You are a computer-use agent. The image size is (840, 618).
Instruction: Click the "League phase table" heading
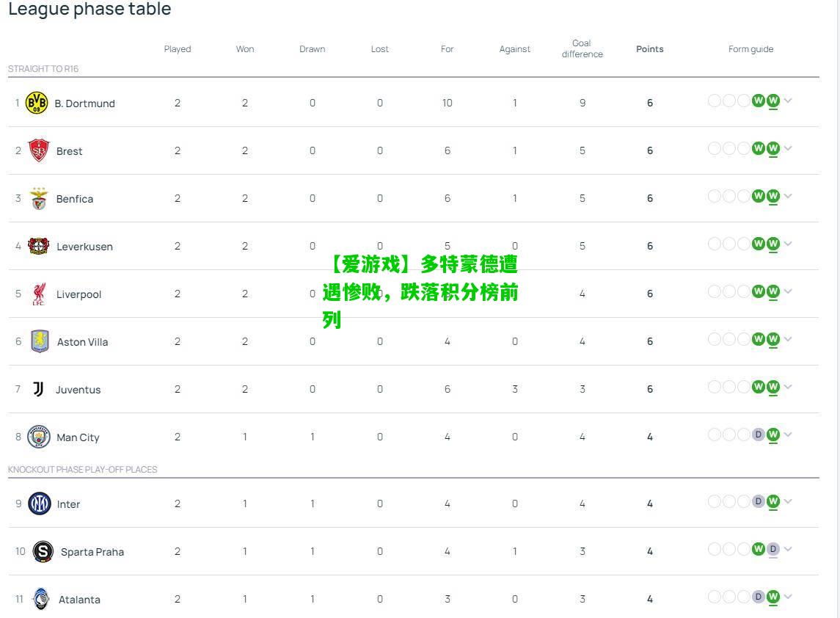point(90,9)
